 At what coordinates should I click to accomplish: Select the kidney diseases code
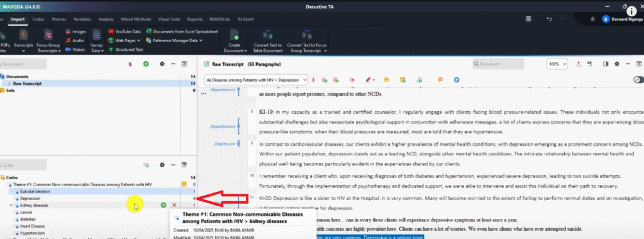tap(34, 205)
